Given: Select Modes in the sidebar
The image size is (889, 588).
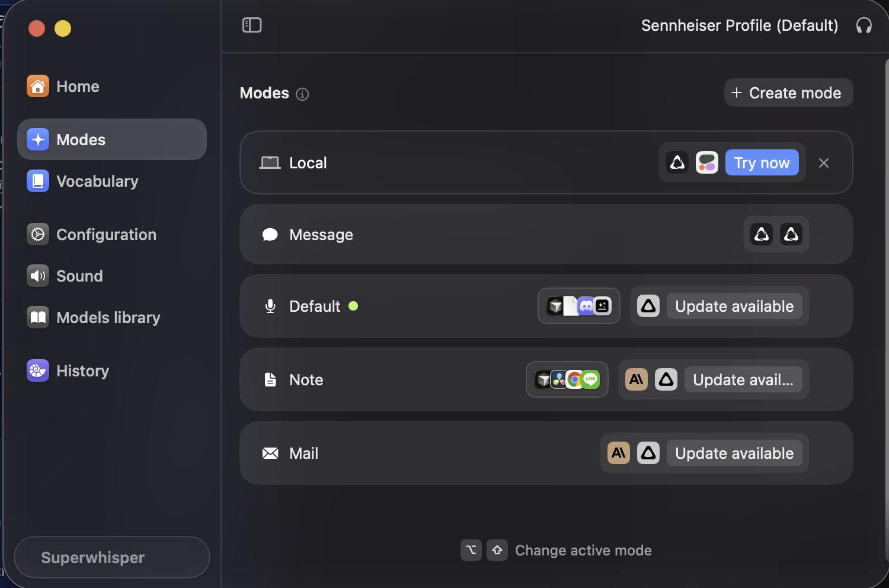Looking at the screenshot, I should click(111, 139).
